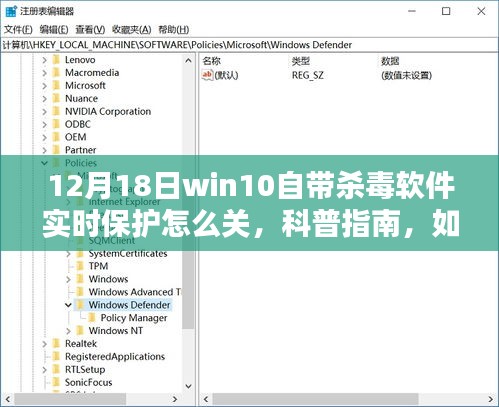Open the 查看(V) menu

click(x=90, y=30)
